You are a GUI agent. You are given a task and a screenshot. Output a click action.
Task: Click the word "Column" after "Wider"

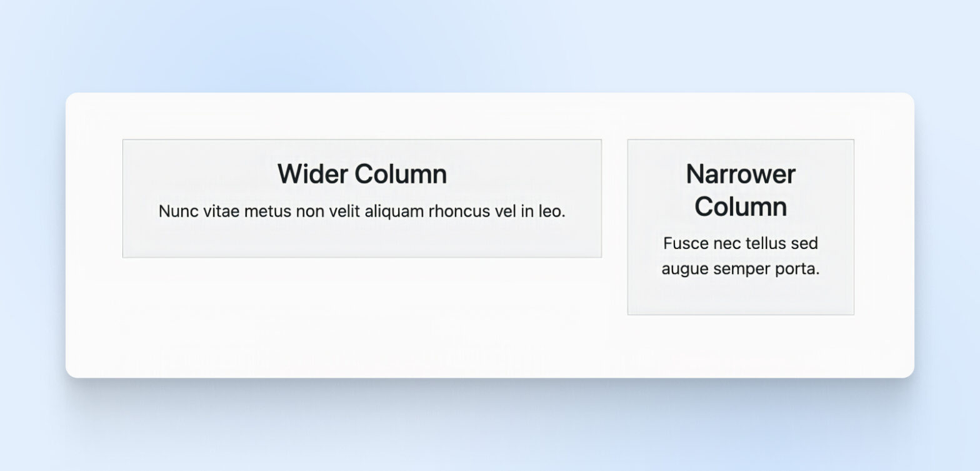pos(401,174)
